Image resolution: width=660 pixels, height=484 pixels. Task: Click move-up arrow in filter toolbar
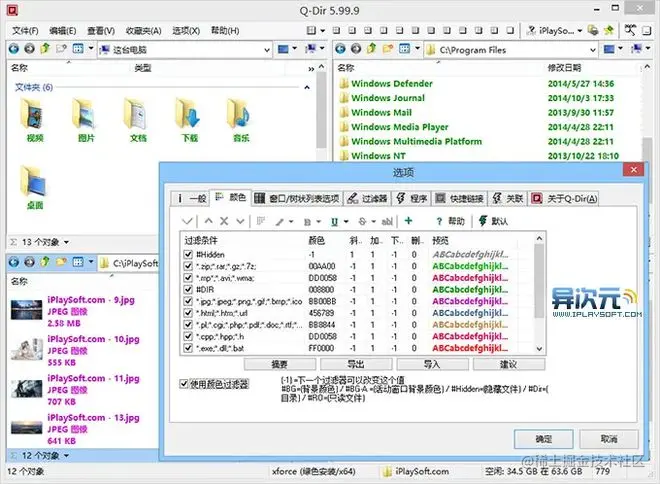[208, 221]
